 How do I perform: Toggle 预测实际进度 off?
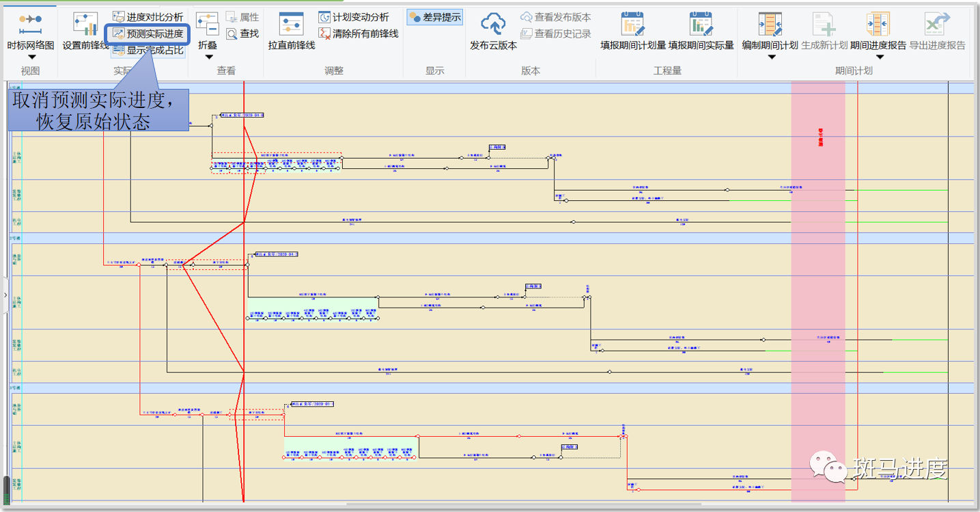[148, 33]
